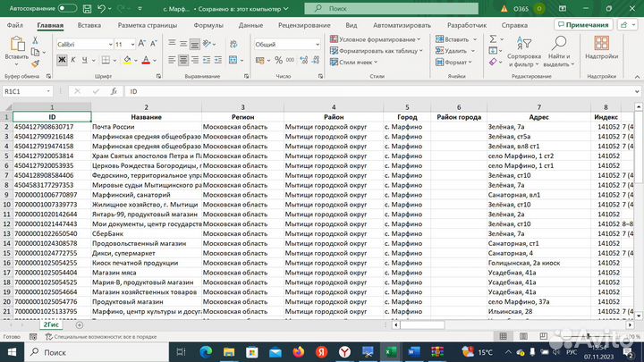Click the insert function fx icon

114,91
